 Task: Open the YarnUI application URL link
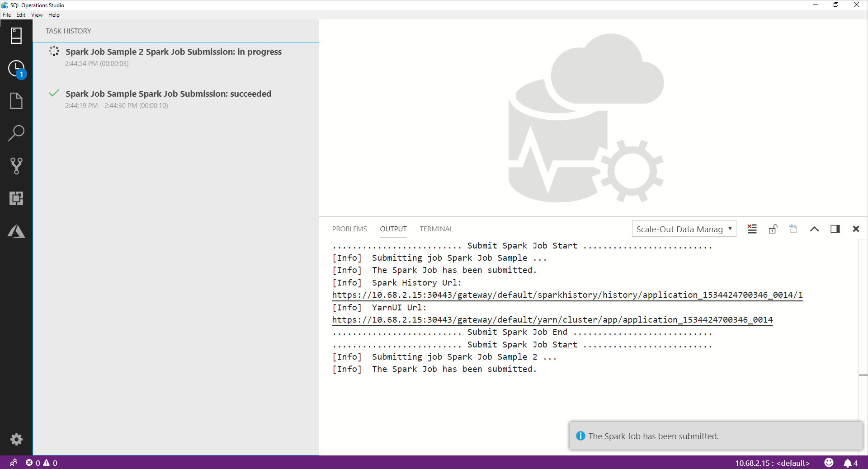point(552,320)
